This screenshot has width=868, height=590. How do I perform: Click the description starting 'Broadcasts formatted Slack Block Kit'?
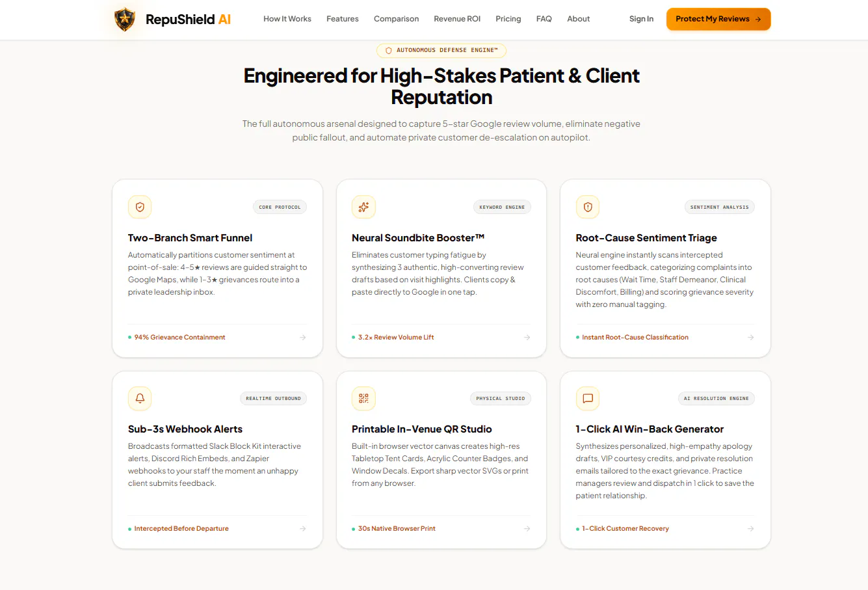click(x=215, y=464)
